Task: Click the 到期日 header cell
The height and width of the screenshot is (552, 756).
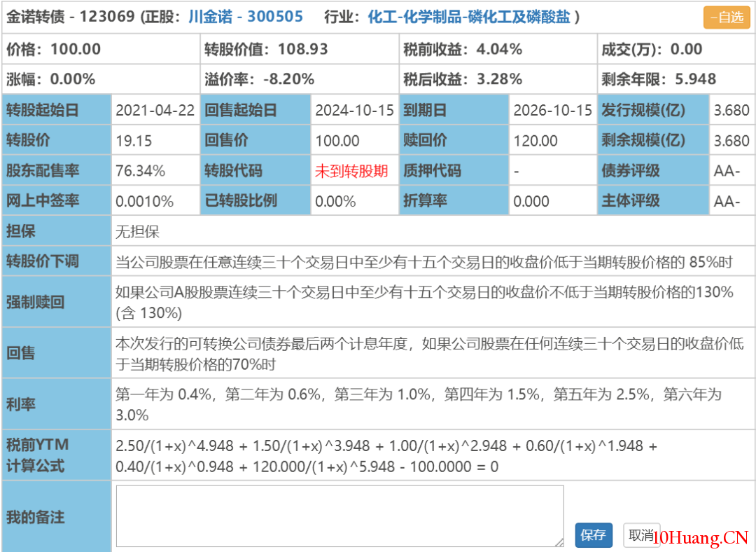Action: tap(454, 110)
